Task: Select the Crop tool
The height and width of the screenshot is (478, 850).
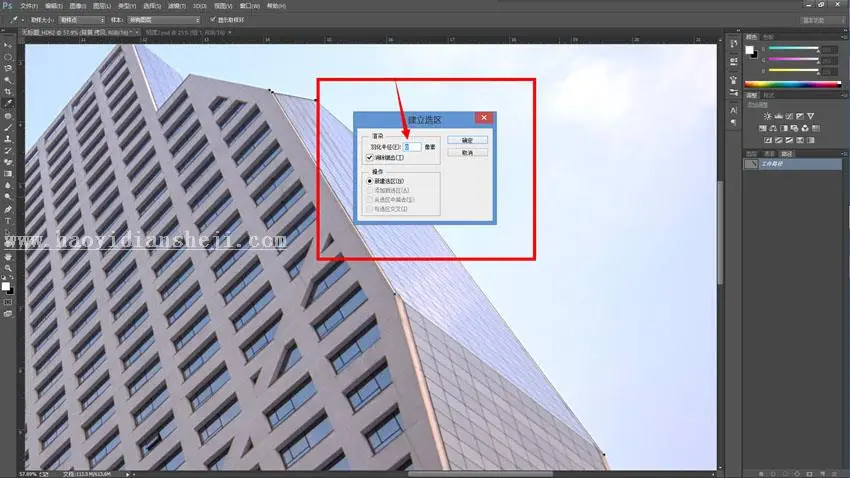Action: 8,92
